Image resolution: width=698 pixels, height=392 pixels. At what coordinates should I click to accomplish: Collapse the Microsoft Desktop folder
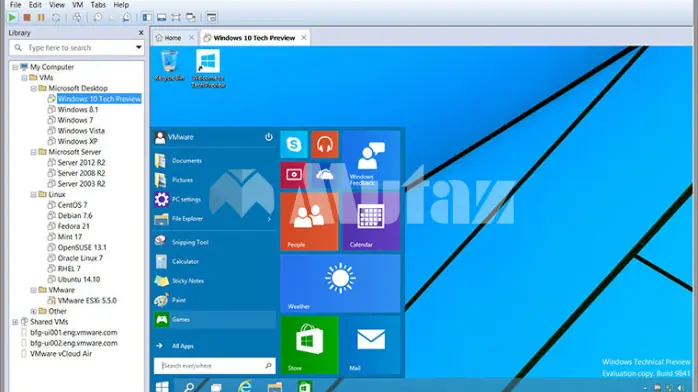33,89
